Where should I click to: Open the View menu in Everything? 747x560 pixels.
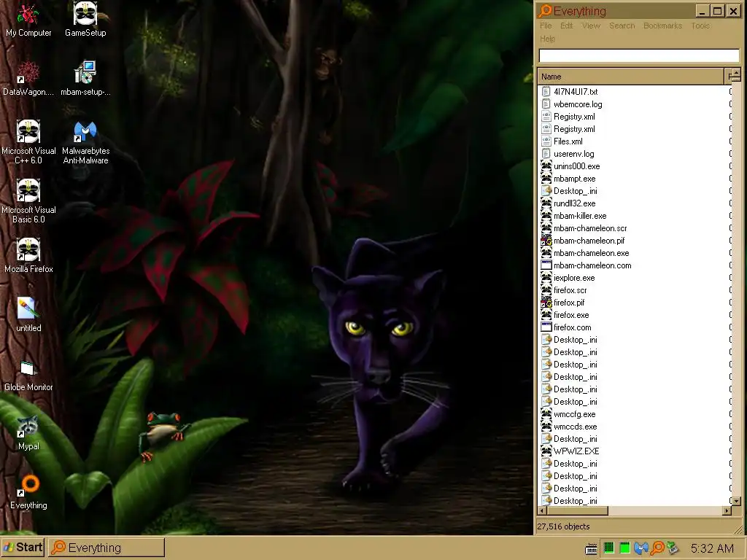[x=591, y=26]
